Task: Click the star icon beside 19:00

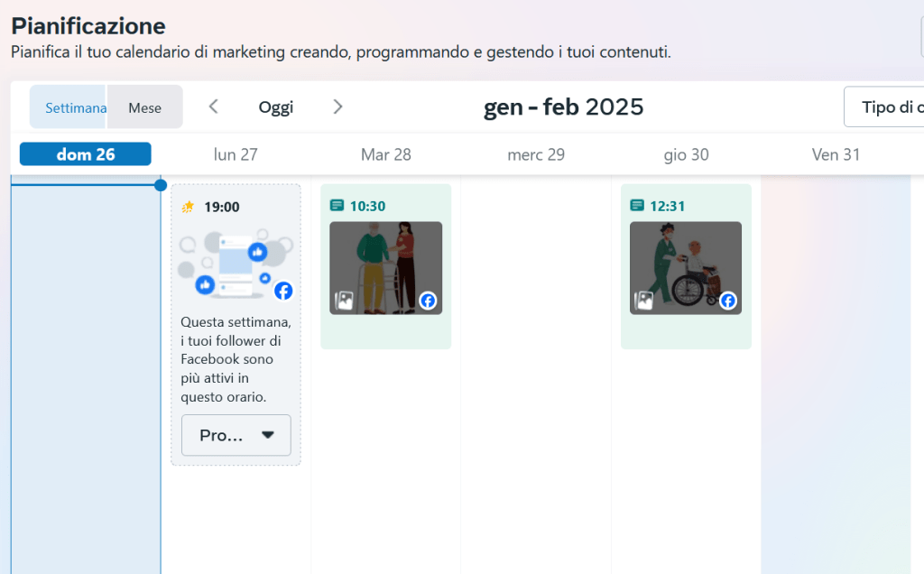Action: pos(188,207)
